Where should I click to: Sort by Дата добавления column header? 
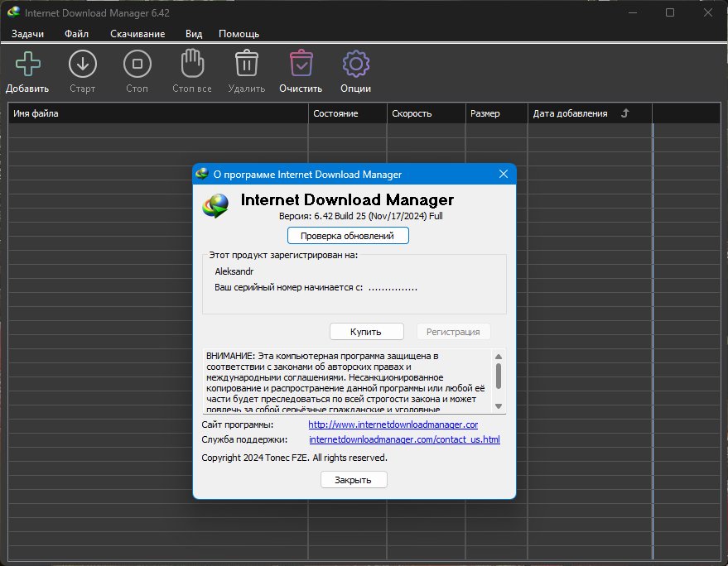point(590,113)
